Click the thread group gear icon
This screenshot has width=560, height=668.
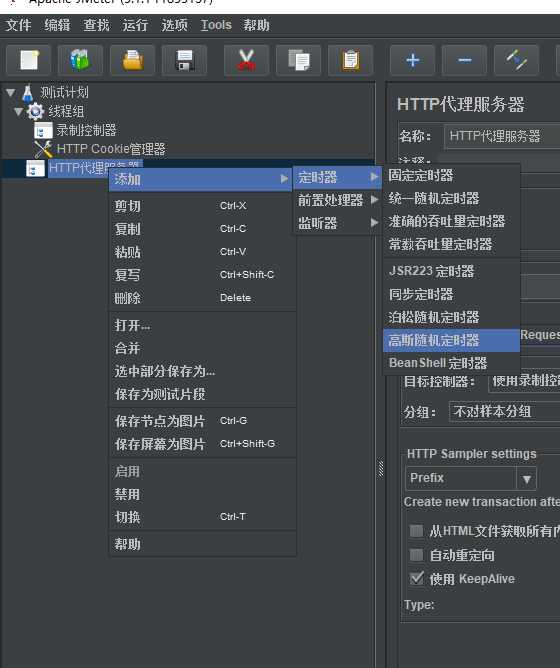tap(35, 112)
